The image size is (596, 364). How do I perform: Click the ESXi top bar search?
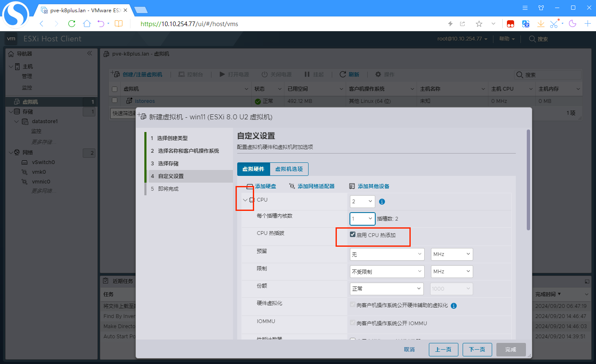point(539,39)
